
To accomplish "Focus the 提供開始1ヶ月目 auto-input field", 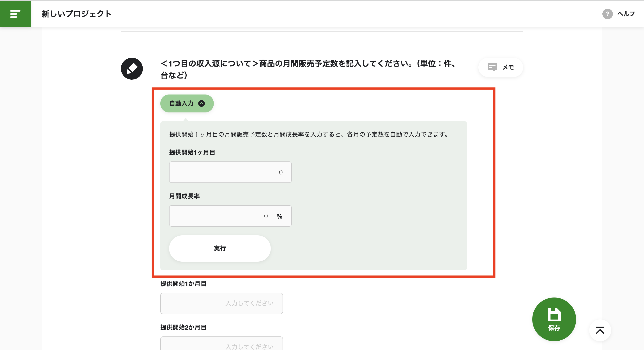I will 230,172.
